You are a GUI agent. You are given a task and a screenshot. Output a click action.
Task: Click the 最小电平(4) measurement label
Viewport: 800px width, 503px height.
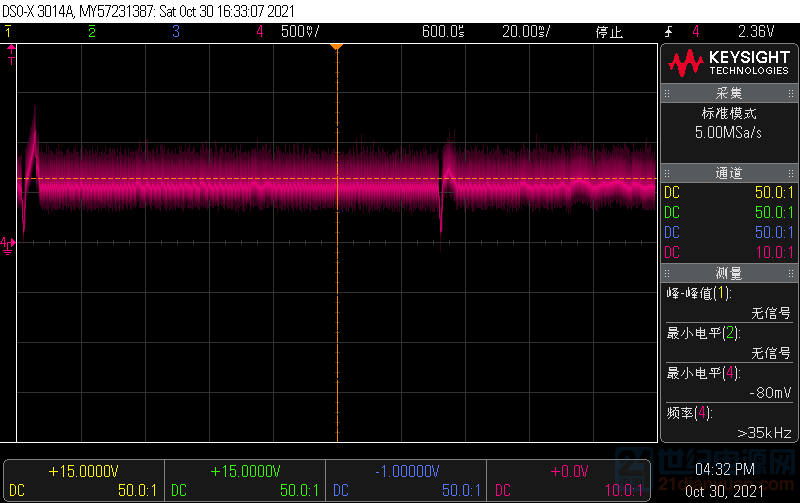coord(703,373)
